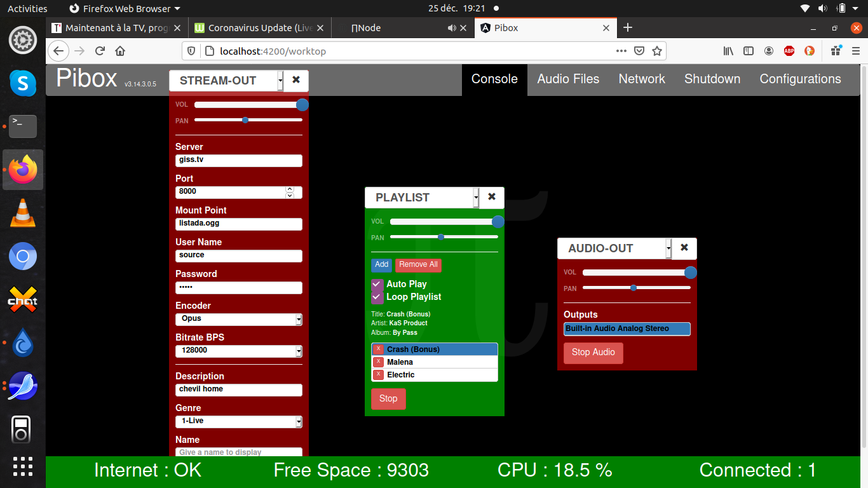This screenshot has width=868, height=488.
Task: Close the PLAYLIST panel
Action: coord(492,197)
